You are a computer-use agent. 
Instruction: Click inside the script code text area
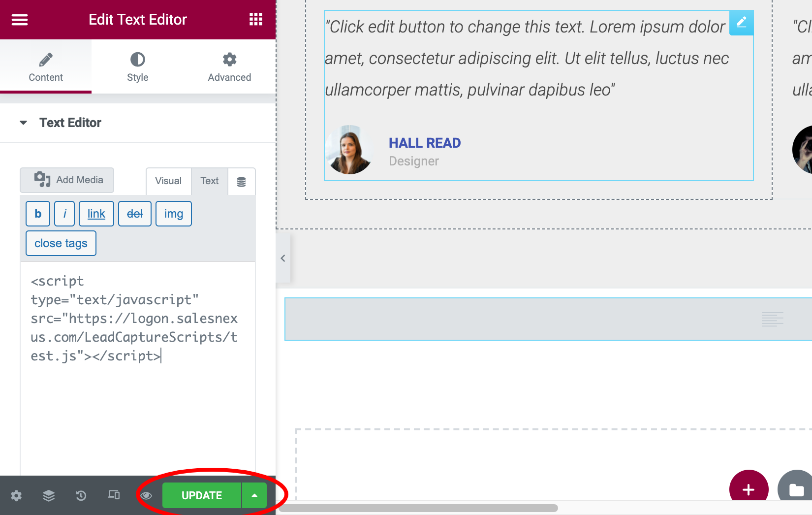(x=138, y=368)
